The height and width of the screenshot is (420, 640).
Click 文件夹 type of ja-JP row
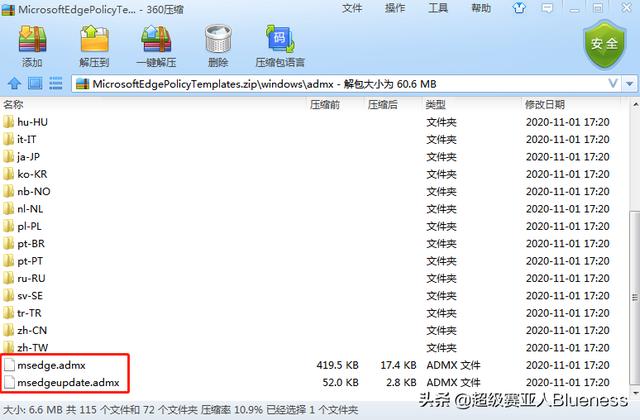pyautogui.click(x=441, y=156)
